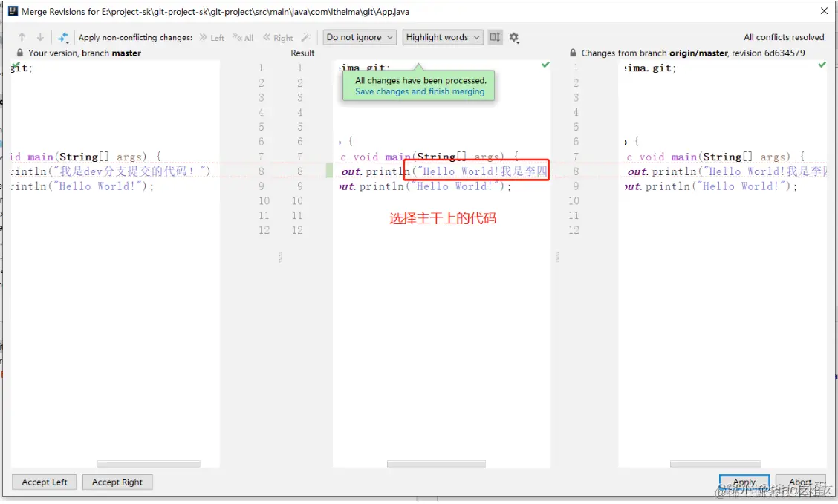Click the 'Result' column header label

302,53
